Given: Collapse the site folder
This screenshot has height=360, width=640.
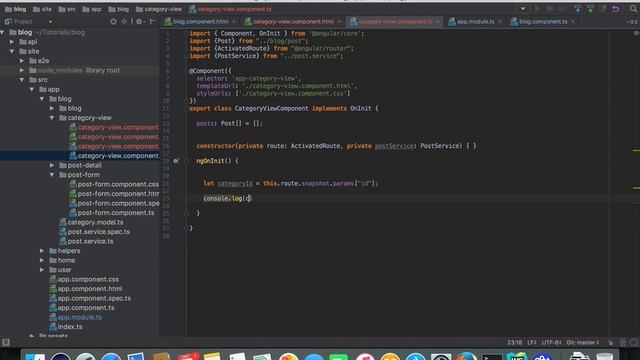Looking at the screenshot, I should tap(12, 51).
